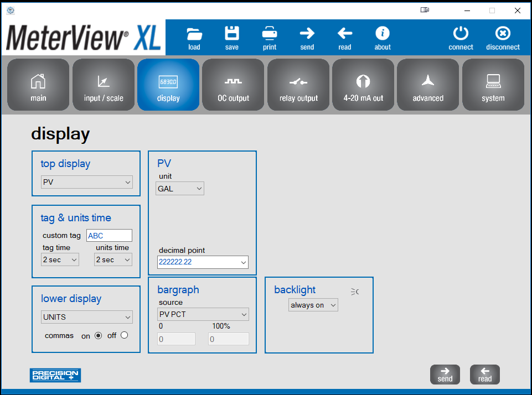Click the app icon in title bar
Image resolution: width=532 pixels, height=395 pixels.
pos(11,11)
